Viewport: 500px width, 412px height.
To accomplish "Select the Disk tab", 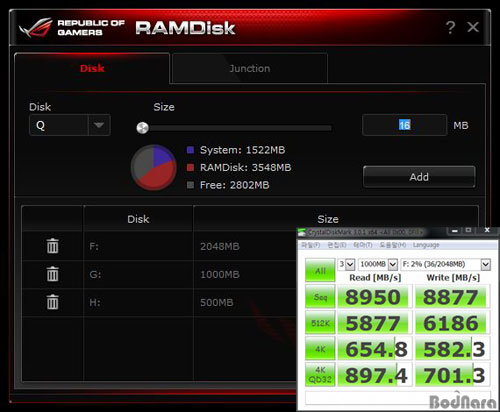I will tap(92, 68).
